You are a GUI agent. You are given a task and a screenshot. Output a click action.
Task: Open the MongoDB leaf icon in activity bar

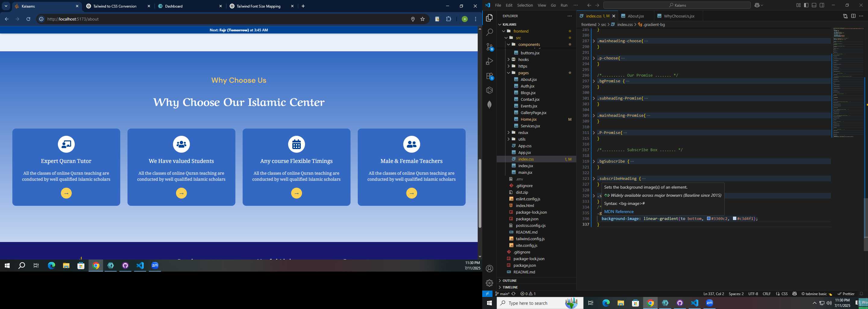coord(489,105)
